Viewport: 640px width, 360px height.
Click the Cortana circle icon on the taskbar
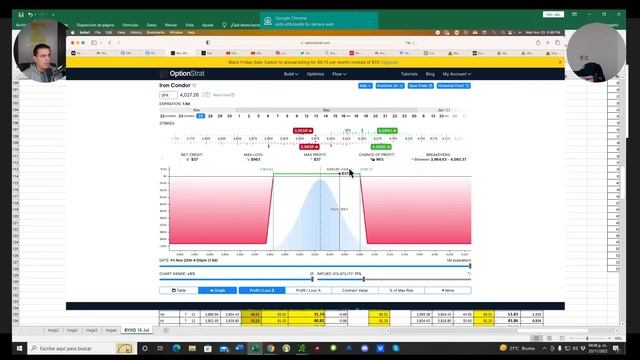[144, 348]
